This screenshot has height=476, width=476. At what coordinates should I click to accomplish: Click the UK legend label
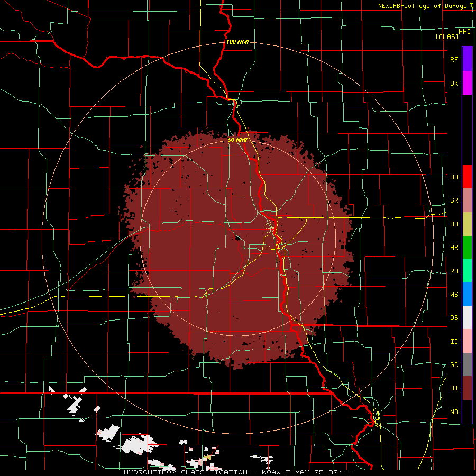coord(454,83)
